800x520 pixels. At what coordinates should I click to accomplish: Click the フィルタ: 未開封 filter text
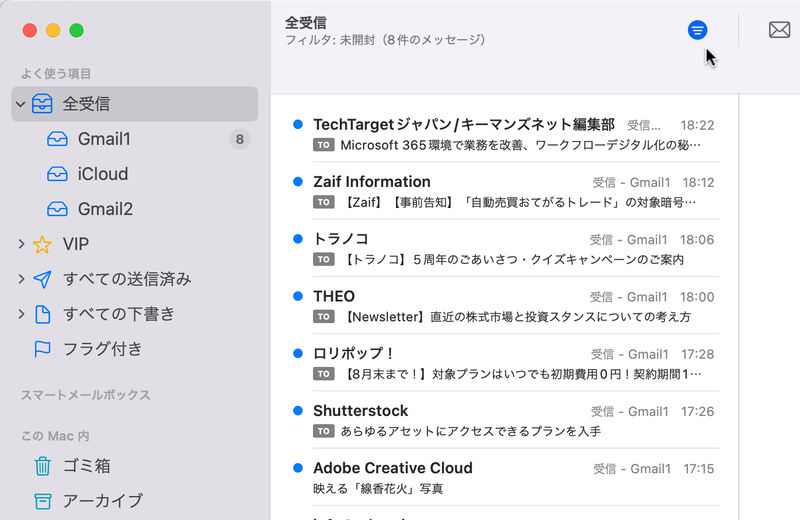(x=385, y=40)
